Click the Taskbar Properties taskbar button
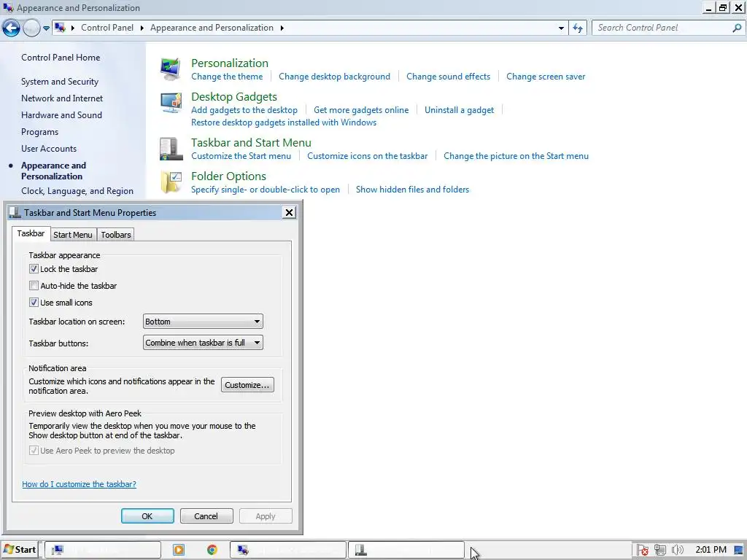This screenshot has width=747, height=560. pos(406,550)
